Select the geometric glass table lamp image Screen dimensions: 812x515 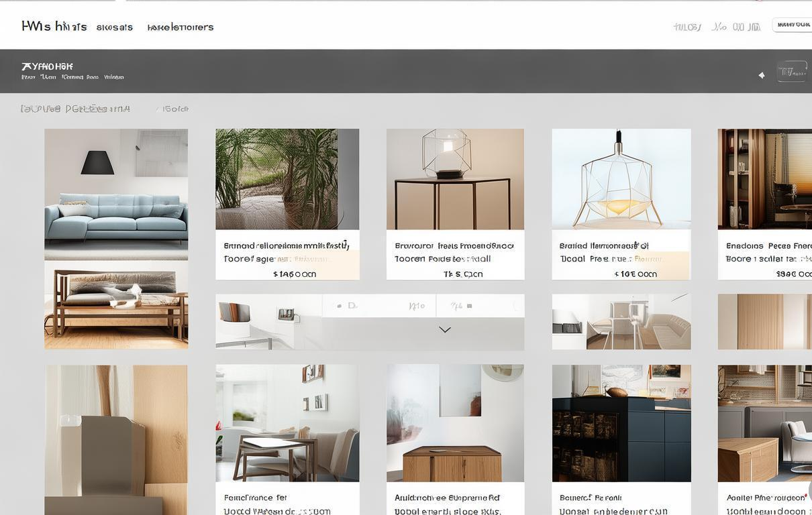pos(455,179)
